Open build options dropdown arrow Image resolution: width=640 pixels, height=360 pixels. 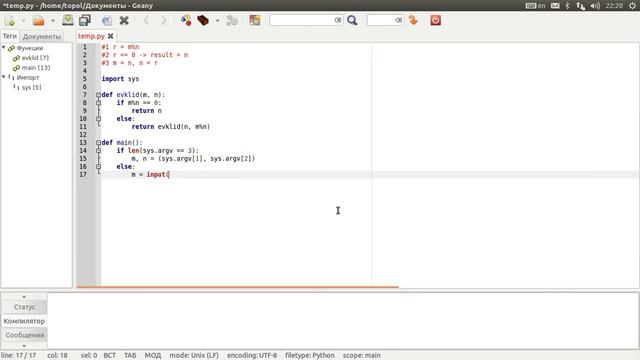(x=217, y=20)
